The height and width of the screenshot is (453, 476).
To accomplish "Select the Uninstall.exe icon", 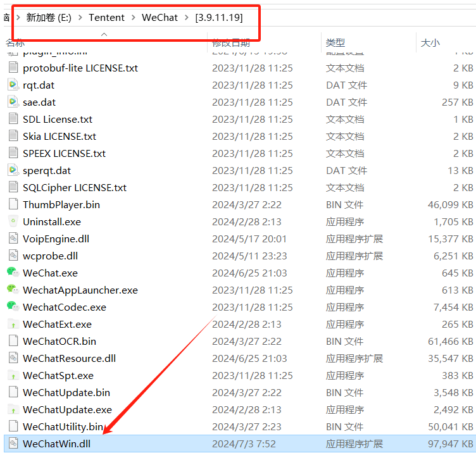I will click(x=13, y=221).
